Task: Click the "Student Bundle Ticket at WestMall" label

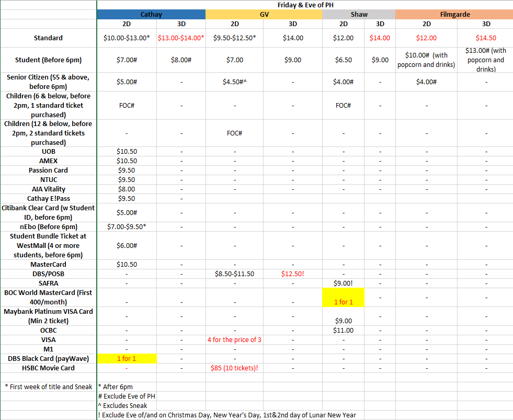Action: (x=48, y=245)
